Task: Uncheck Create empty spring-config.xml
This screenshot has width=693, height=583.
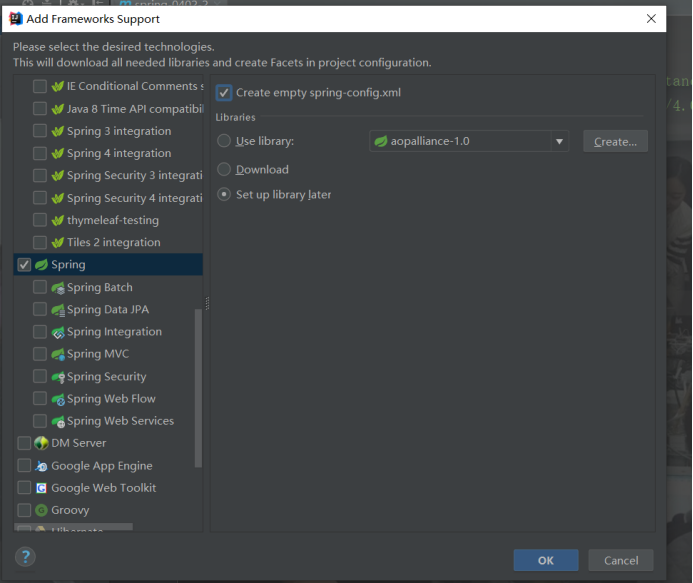Action: pos(224,93)
